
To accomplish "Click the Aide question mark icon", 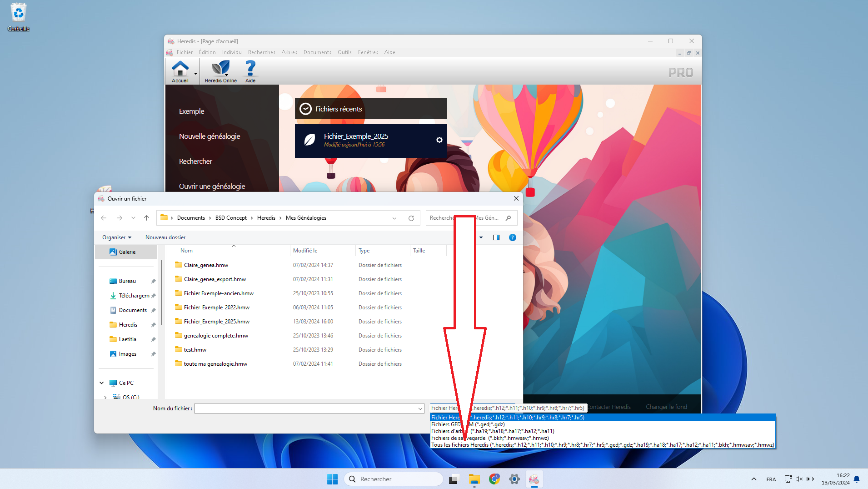I will click(x=250, y=69).
